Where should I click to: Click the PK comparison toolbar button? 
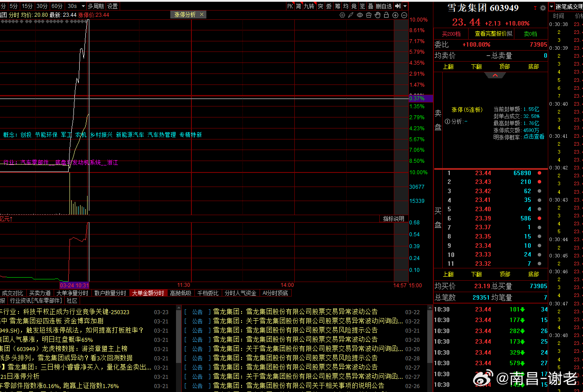tap(290, 6)
